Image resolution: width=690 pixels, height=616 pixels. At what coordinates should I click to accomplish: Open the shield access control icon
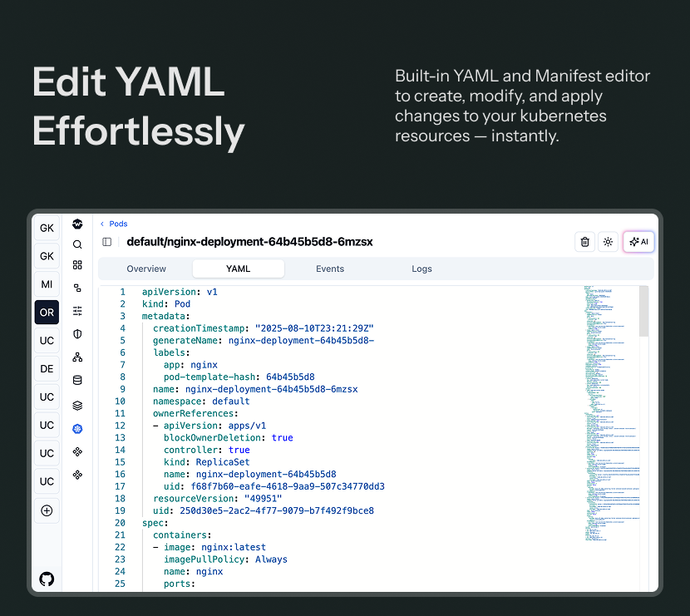pyautogui.click(x=77, y=334)
